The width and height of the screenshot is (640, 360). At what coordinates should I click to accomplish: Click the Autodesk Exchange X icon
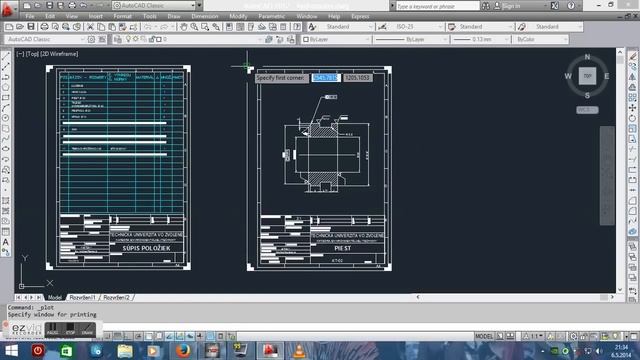[555, 6]
